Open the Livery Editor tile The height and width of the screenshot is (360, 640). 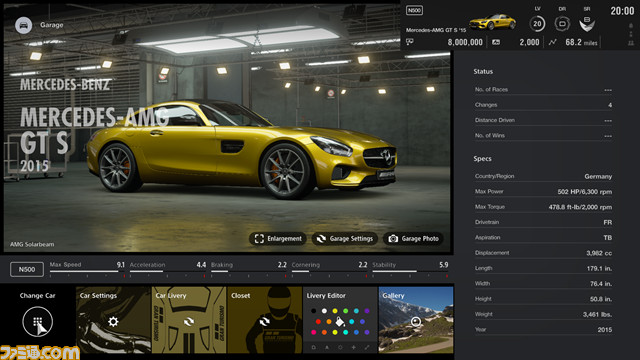pyautogui.click(x=340, y=320)
